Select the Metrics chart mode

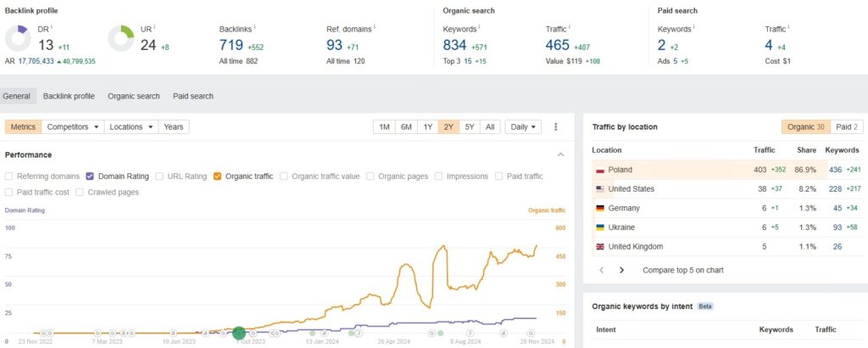[x=23, y=127]
